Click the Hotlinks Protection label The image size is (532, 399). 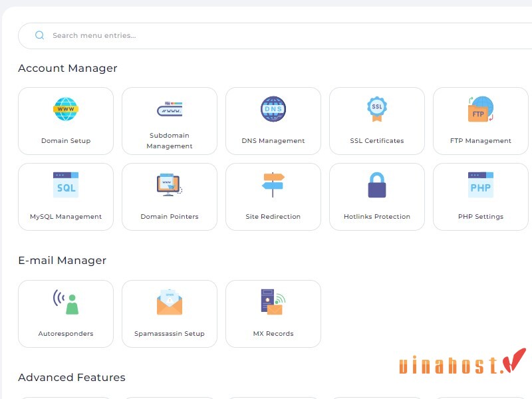tap(377, 217)
